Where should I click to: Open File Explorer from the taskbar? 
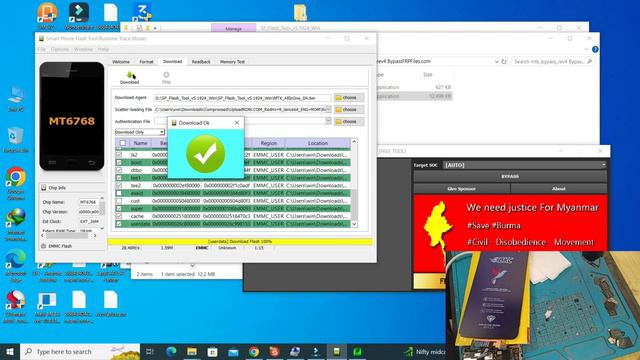(192, 351)
